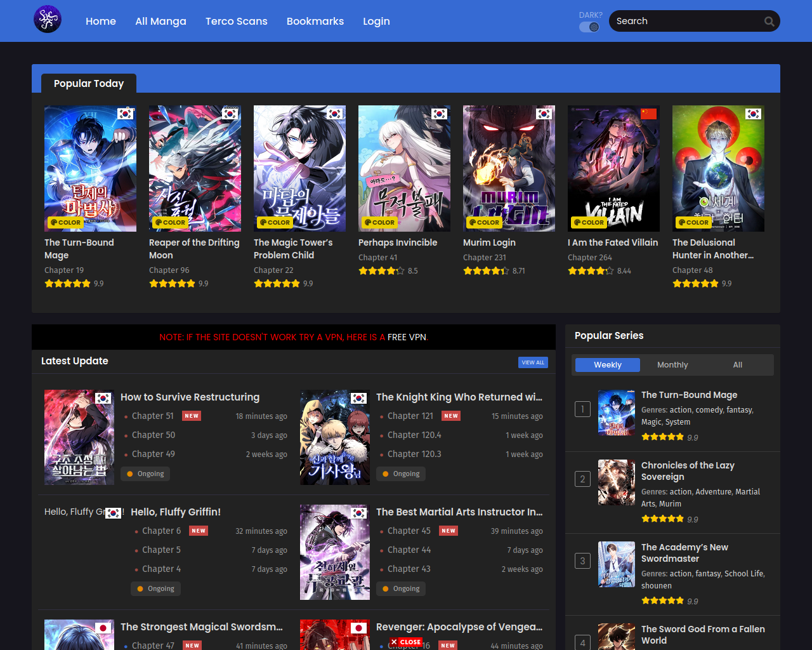Select the Popular Today tab
The height and width of the screenshot is (650, 812).
click(x=89, y=83)
